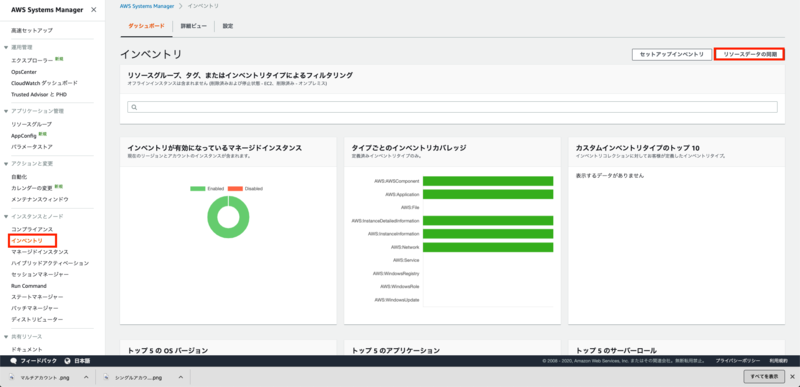Click the green Enabled legend swatch

[x=197, y=189]
